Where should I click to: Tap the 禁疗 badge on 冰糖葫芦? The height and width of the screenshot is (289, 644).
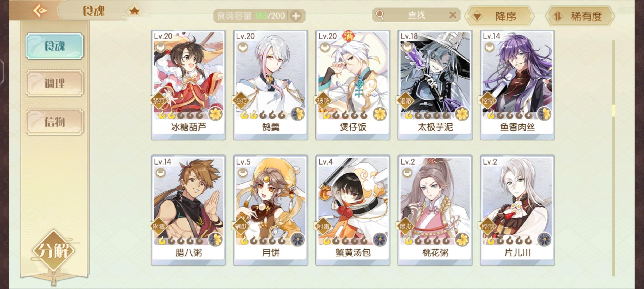click(x=159, y=101)
